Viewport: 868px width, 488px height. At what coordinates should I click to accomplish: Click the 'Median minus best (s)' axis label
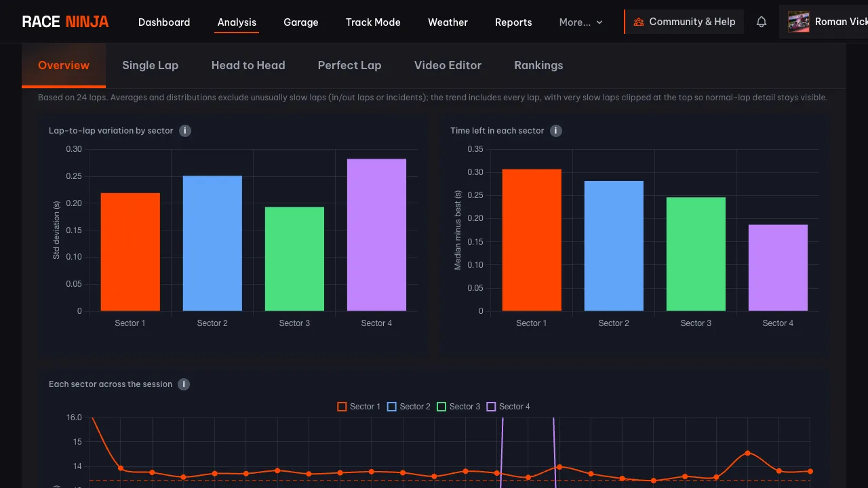[x=458, y=230]
